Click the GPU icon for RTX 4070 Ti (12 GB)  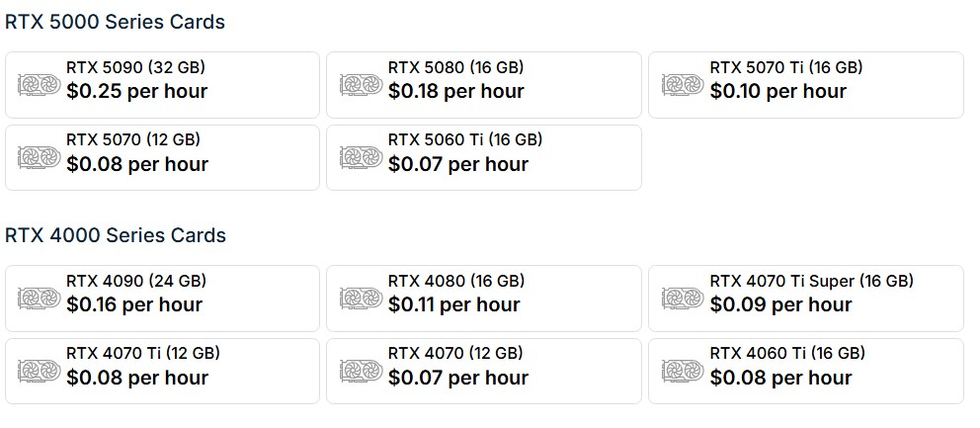(40, 372)
